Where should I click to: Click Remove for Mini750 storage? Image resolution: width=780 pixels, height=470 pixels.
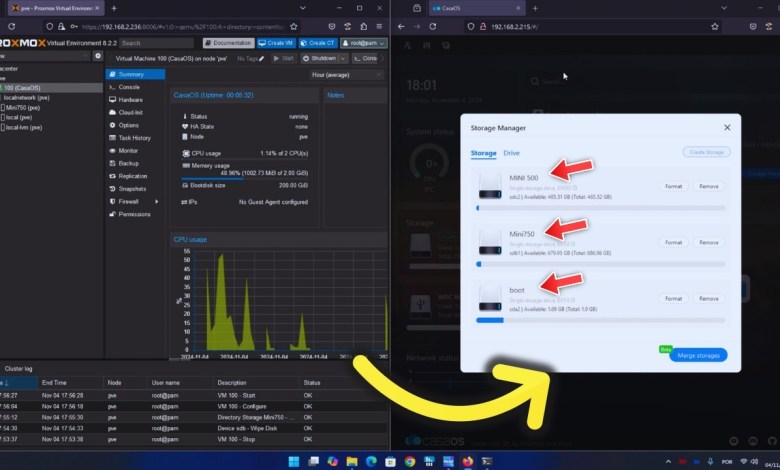point(709,243)
